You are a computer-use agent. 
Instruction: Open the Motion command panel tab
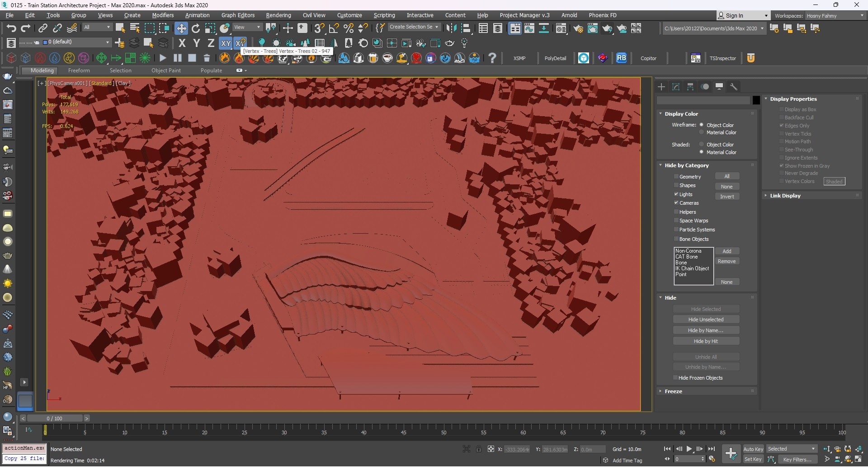tap(705, 87)
